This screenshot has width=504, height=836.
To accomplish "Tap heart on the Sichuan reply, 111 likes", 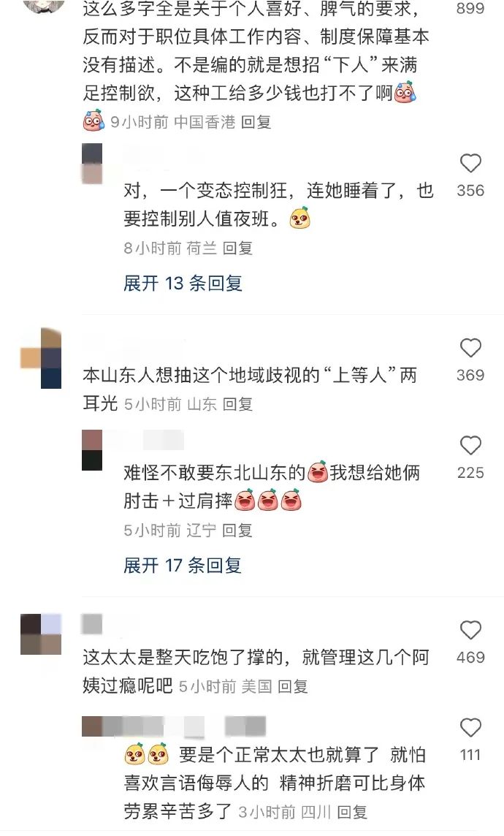I will 470,728.
